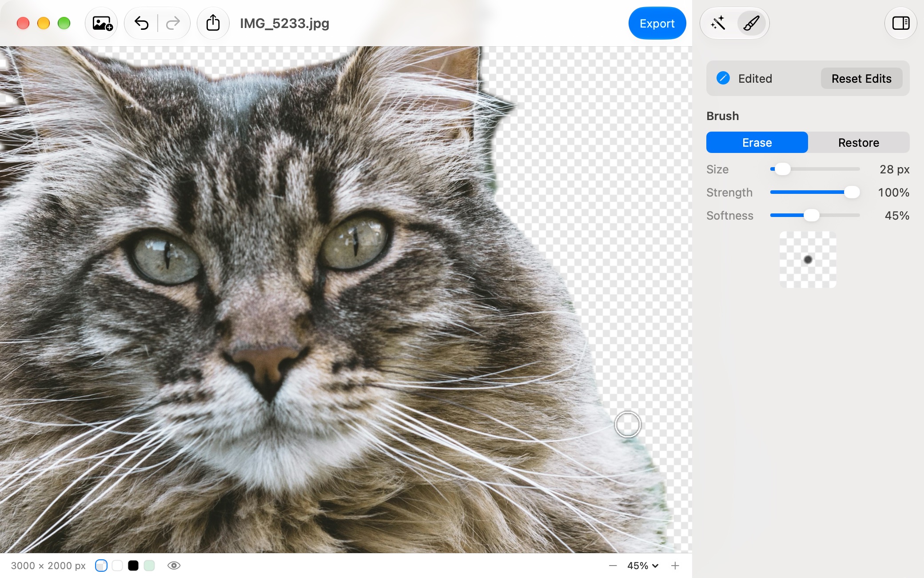Click the blue Edited status icon
This screenshot has height=578, width=924.
click(723, 78)
